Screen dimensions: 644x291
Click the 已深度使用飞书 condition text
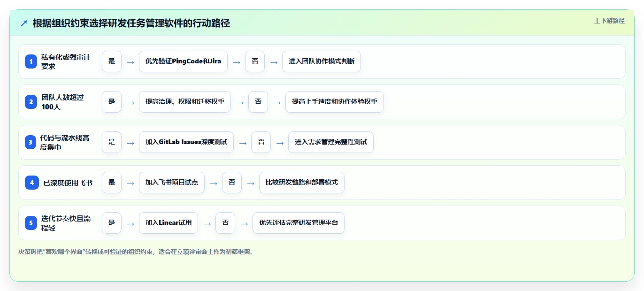(68, 183)
